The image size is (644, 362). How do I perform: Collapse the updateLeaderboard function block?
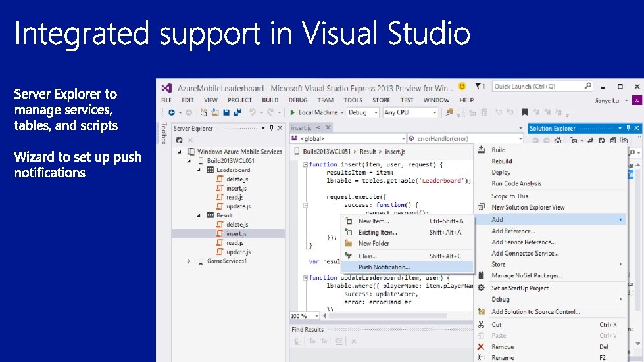click(305, 278)
